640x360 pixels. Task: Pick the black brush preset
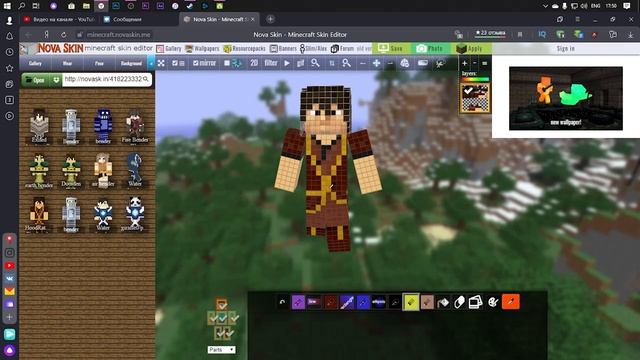tap(394, 302)
